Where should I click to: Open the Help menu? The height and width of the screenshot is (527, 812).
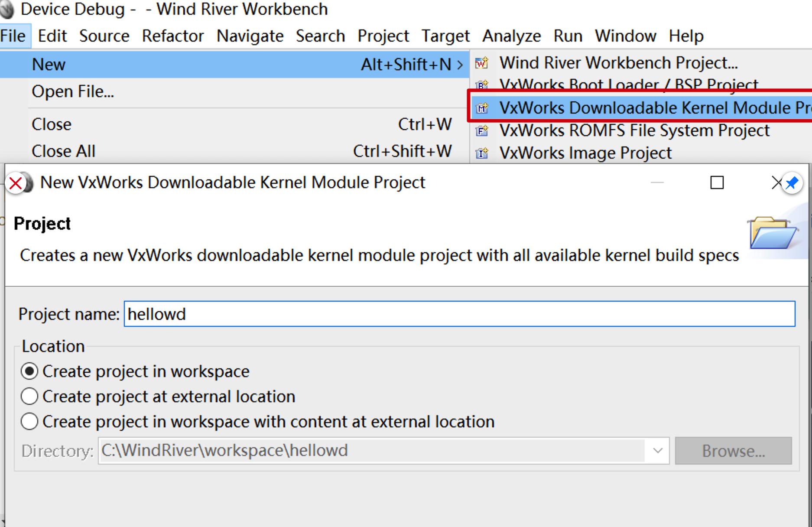point(686,36)
